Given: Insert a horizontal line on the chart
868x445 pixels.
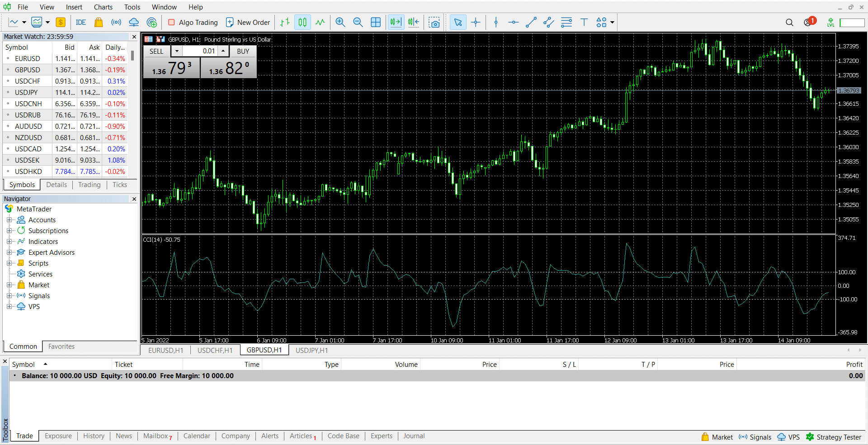Looking at the screenshot, I should coord(513,22).
